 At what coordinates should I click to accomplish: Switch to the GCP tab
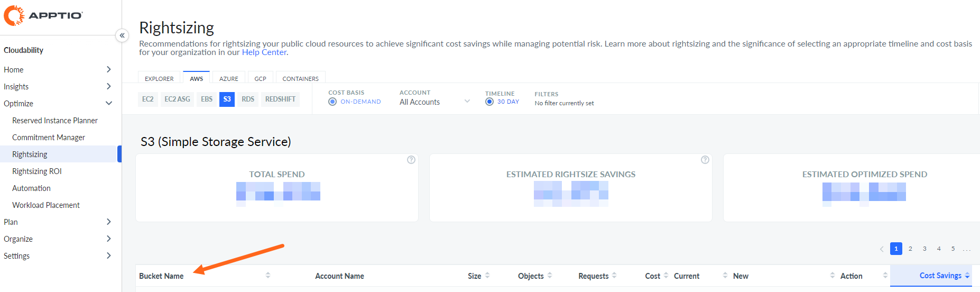click(x=261, y=78)
